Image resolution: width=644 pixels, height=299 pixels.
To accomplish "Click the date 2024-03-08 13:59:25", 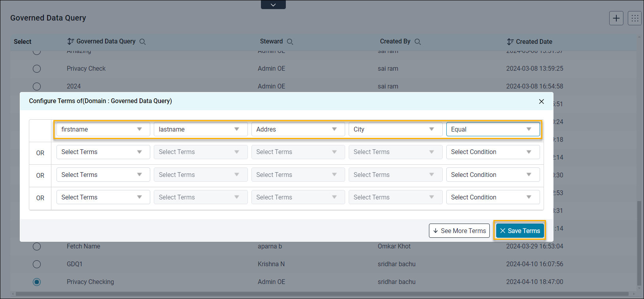I will tap(535, 69).
